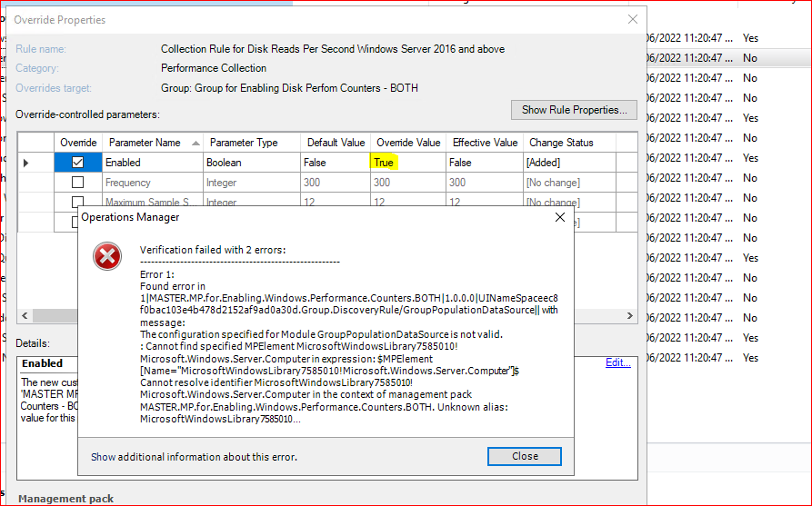Click horizontal scrollbar left arrow
This screenshot has height=506, width=812.
coord(25,315)
